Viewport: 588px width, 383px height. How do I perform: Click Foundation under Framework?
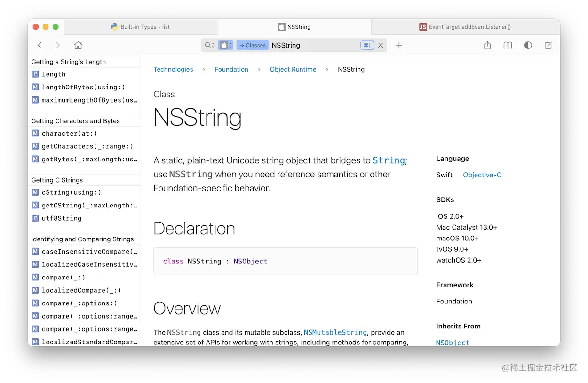454,301
